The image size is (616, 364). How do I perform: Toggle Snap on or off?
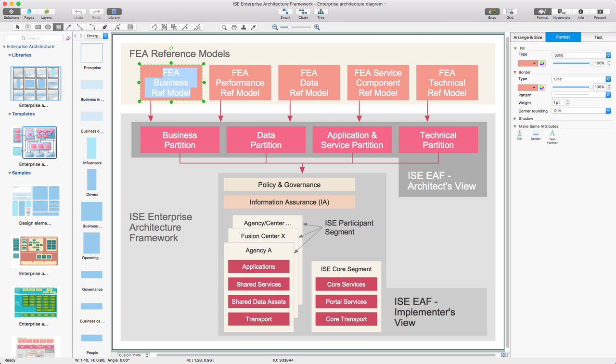[492, 11]
